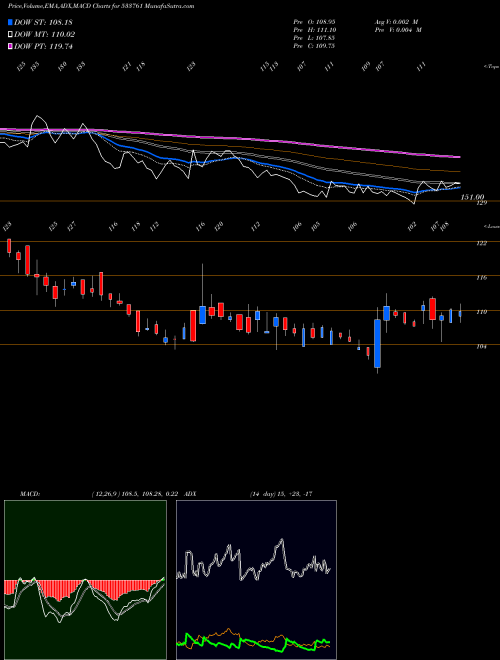Open the dark blue ADX chart panel

pyautogui.click(x=256, y=580)
